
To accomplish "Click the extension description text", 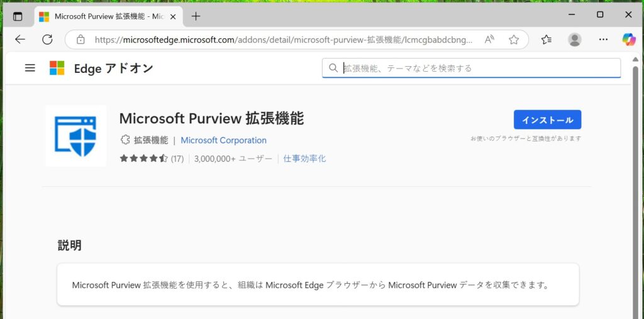I will point(311,285).
